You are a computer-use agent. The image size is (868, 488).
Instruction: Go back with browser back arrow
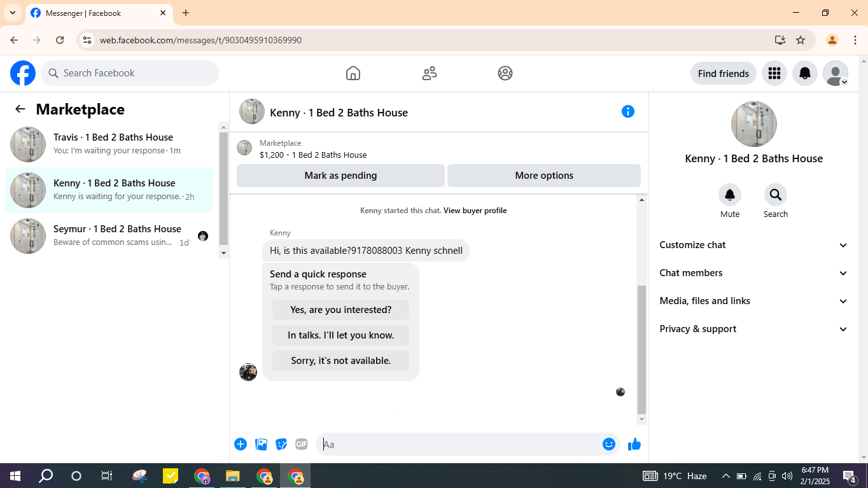tap(14, 40)
